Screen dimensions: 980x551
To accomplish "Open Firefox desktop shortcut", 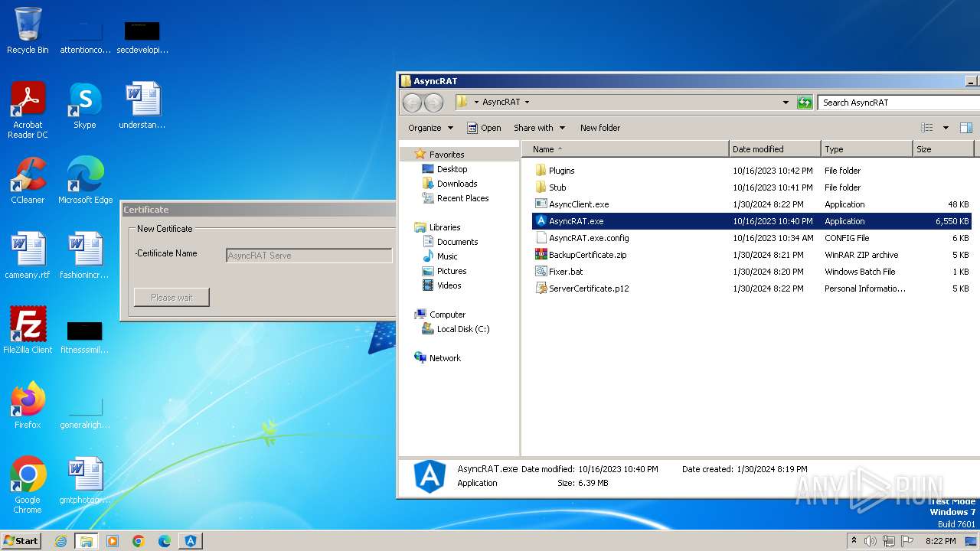I will (28, 405).
